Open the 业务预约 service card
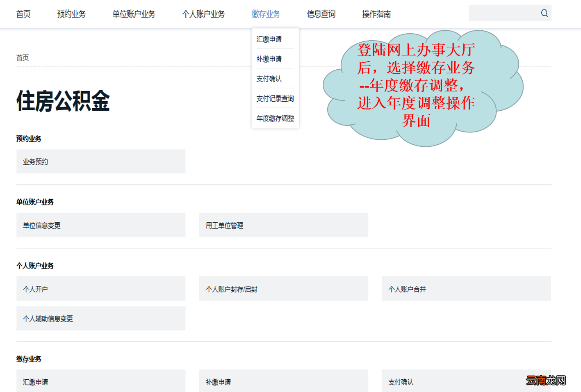 100,161
